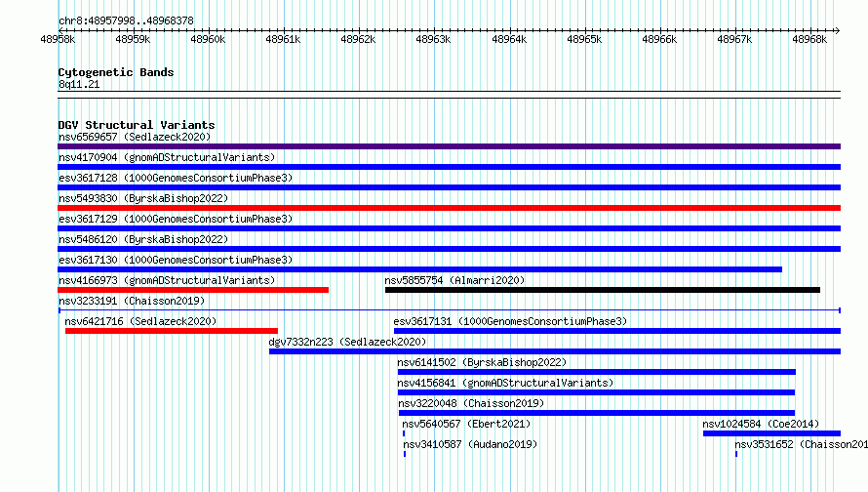This screenshot has height=492, width=868.
Task: Select the red nsv5493830 variant bar
Action: coord(449,208)
